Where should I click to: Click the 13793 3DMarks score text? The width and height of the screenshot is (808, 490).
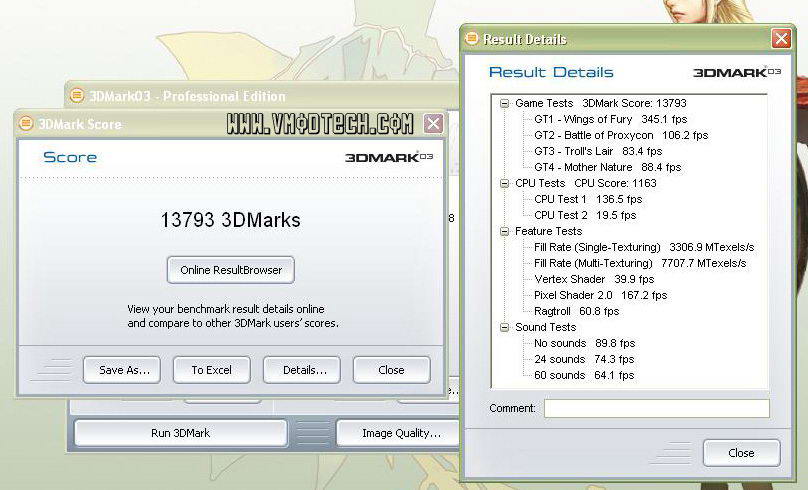[x=230, y=220]
